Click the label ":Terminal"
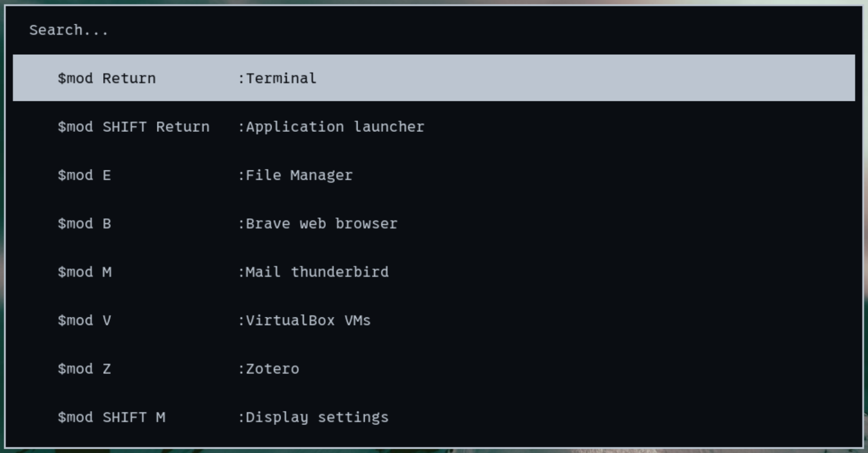868x453 pixels. 278,78
